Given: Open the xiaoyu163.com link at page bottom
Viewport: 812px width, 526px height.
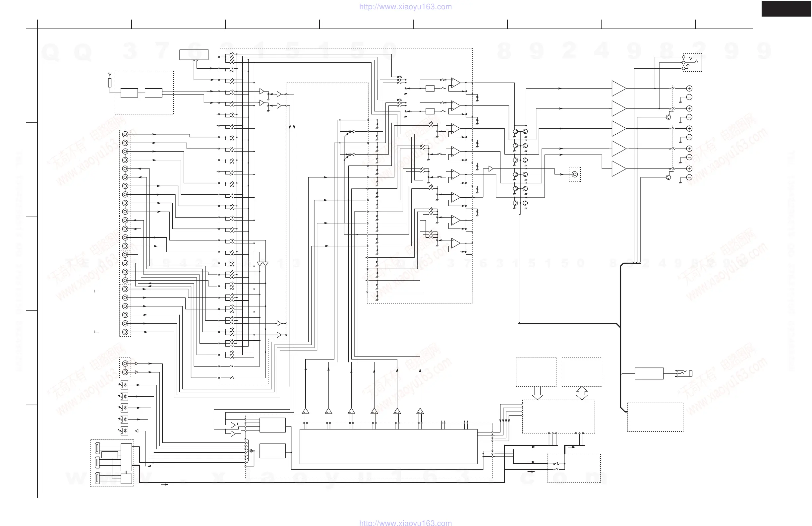Looking at the screenshot, I should point(405,523).
